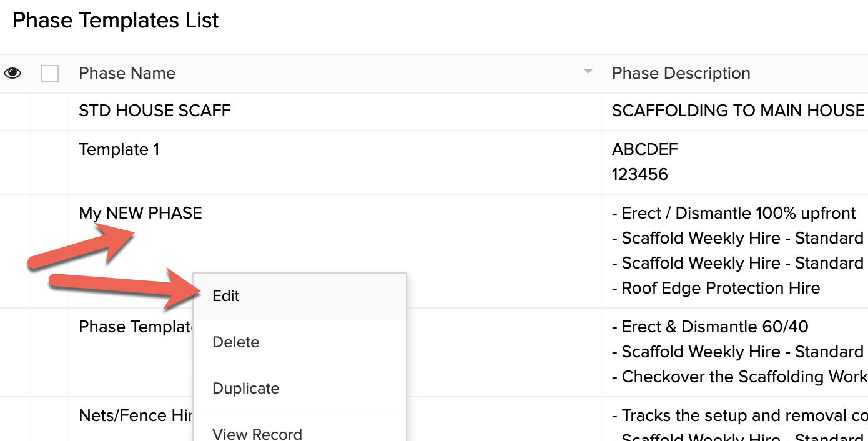Click the My NEW PHASE row name
The width and height of the screenshot is (868, 441).
pos(141,213)
